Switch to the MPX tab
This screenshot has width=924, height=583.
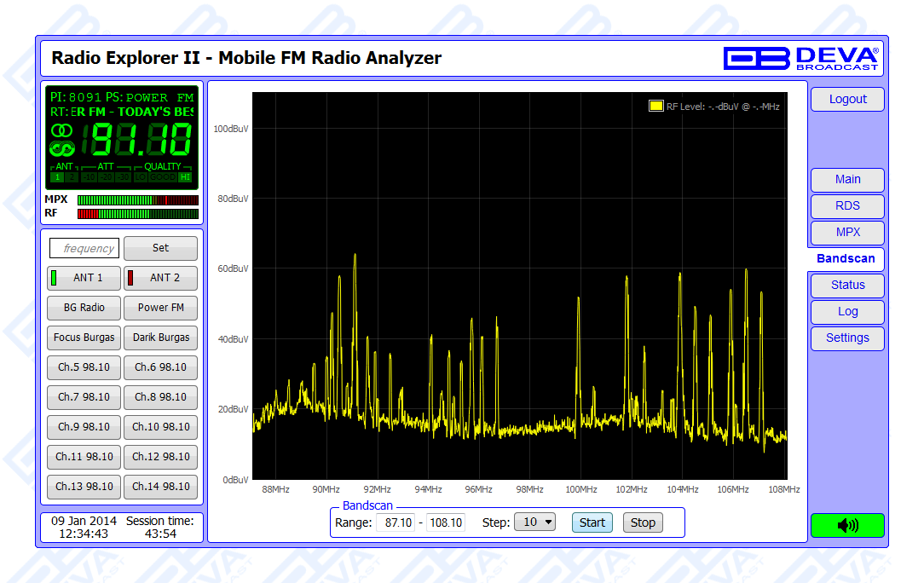847,233
